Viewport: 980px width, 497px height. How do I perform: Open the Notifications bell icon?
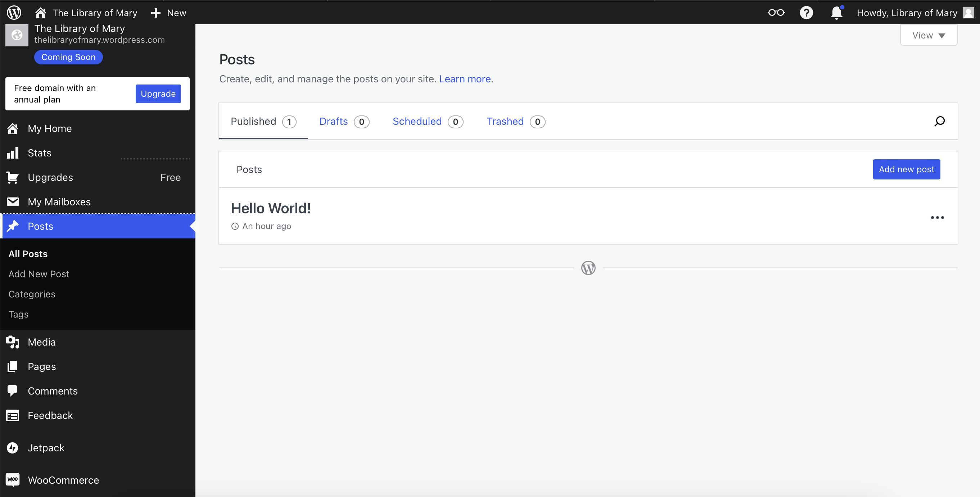click(x=836, y=13)
